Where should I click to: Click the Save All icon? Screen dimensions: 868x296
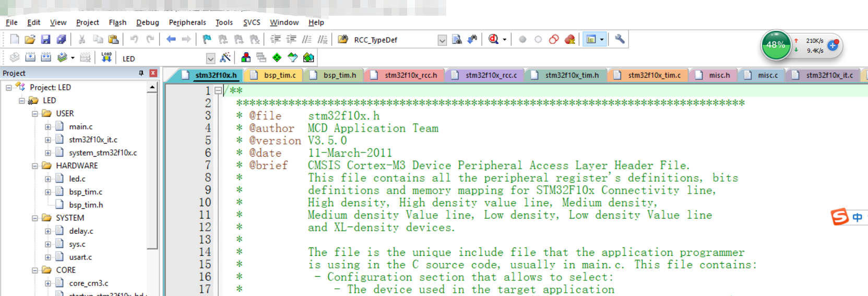[x=62, y=39]
